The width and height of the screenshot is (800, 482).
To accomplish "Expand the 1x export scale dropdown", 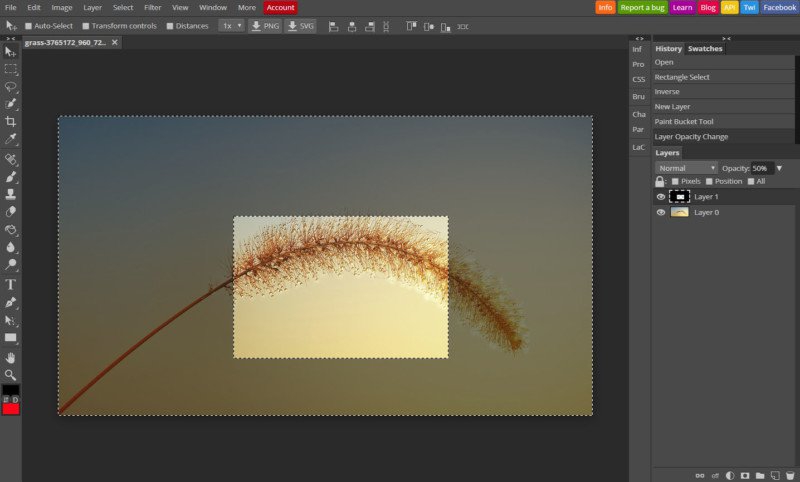I will (231, 26).
